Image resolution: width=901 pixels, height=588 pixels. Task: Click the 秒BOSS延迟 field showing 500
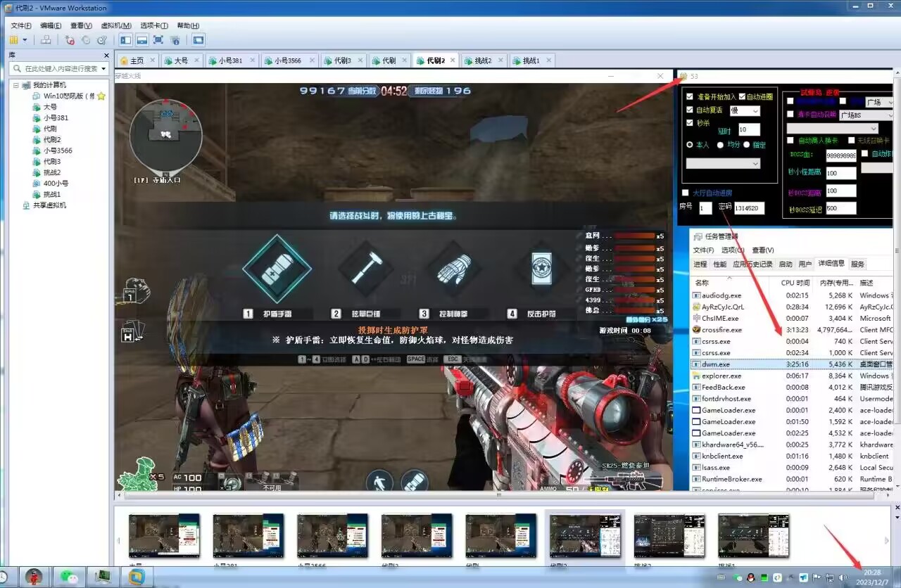coord(840,208)
